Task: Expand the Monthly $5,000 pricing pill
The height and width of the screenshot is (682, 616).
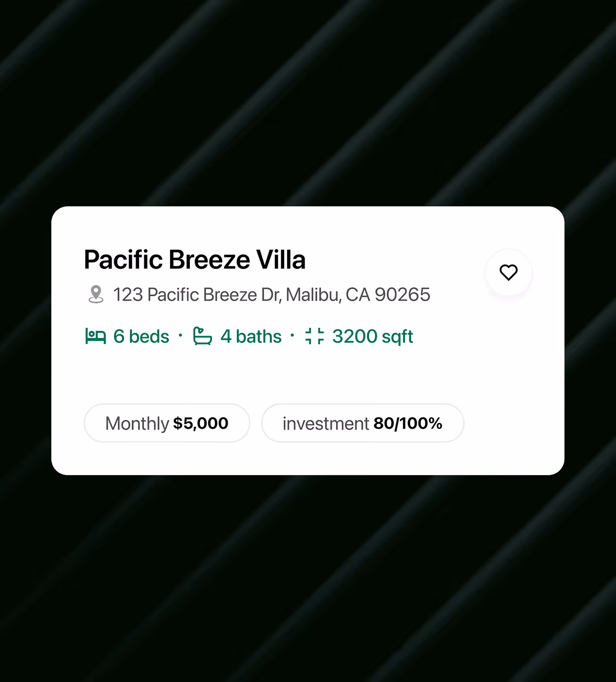Action: [x=167, y=423]
